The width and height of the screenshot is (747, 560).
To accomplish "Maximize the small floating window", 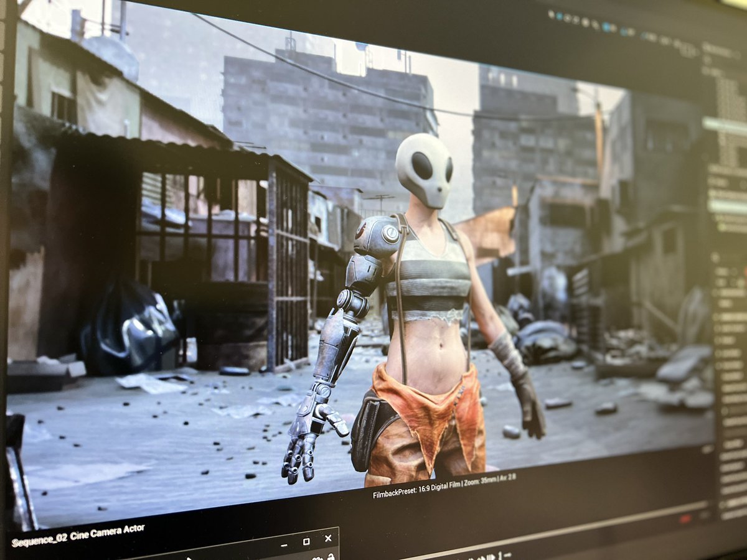I will pos(306,541).
